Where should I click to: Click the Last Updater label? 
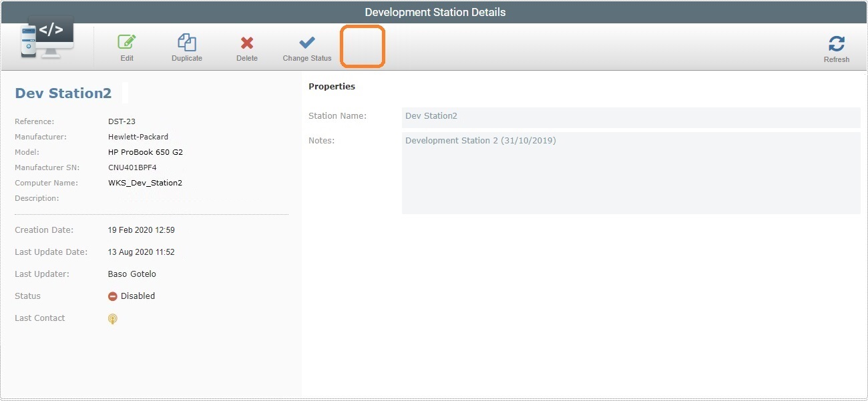click(42, 274)
